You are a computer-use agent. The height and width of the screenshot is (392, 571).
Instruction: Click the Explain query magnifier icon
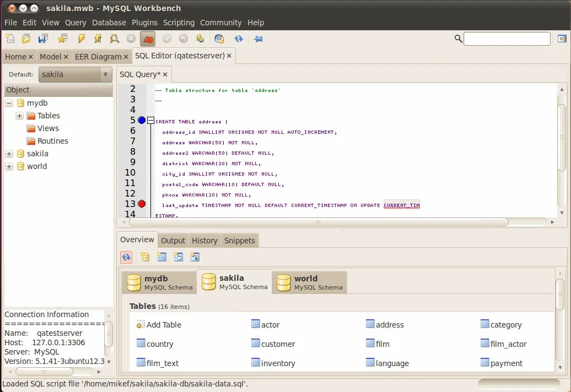114,39
